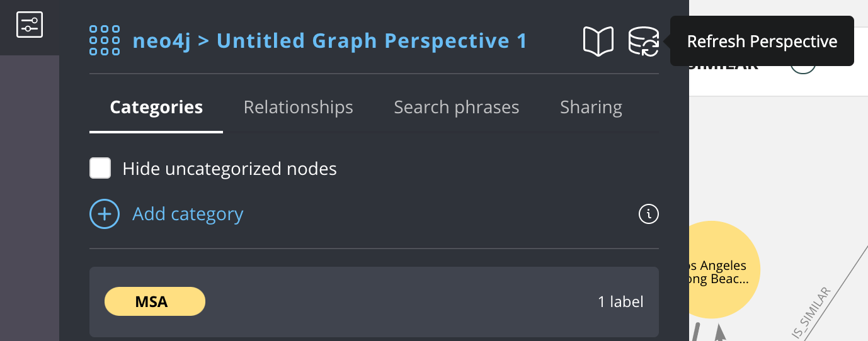868x341 pixels.
Task: Click the Add category text link
Action: click(188, 214)
